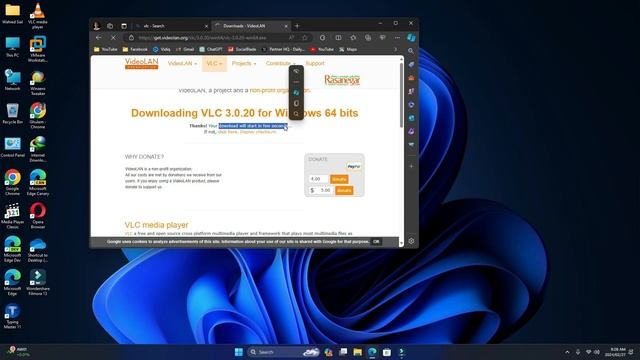
Task: Open This PC desktop icon
Action: pos(12,47)
